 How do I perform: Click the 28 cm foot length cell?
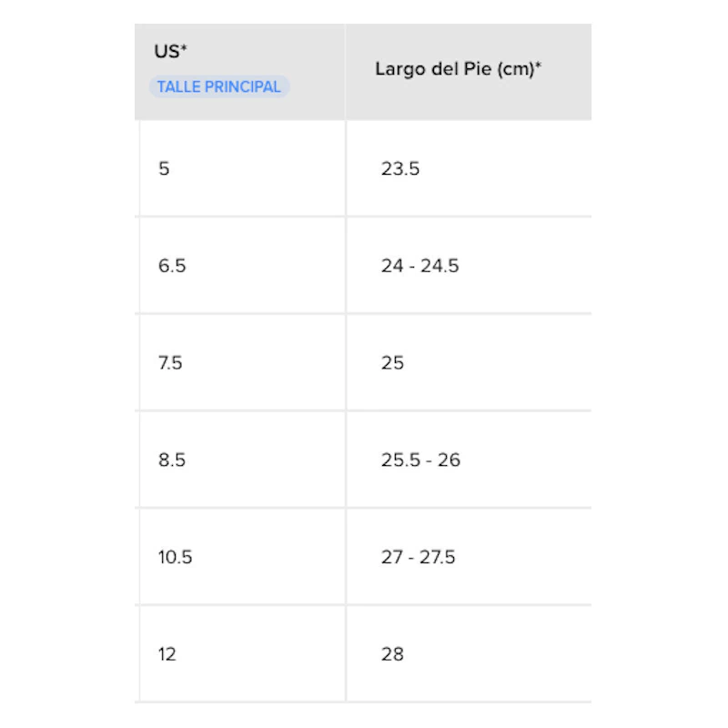pos(392,653)
